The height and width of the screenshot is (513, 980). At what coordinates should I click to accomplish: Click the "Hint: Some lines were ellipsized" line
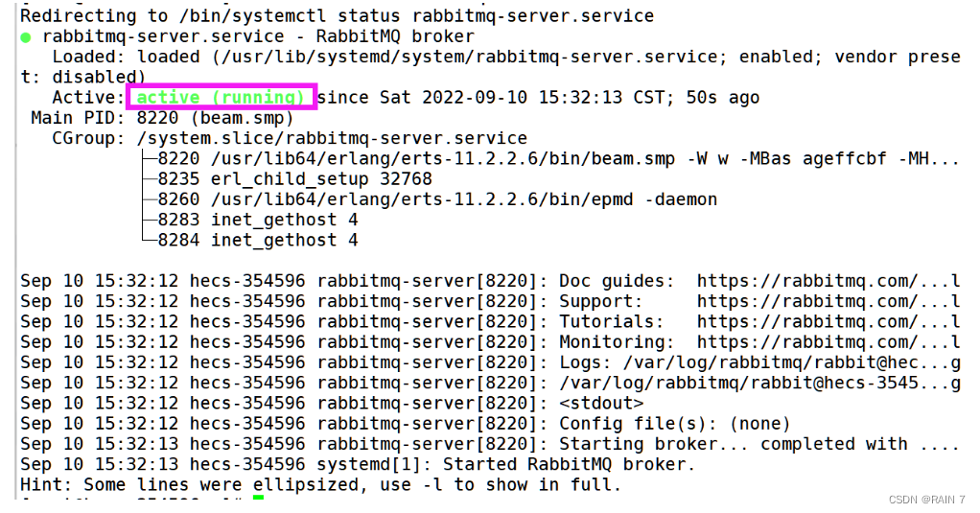pyautogui.click(x=320, y=485)
